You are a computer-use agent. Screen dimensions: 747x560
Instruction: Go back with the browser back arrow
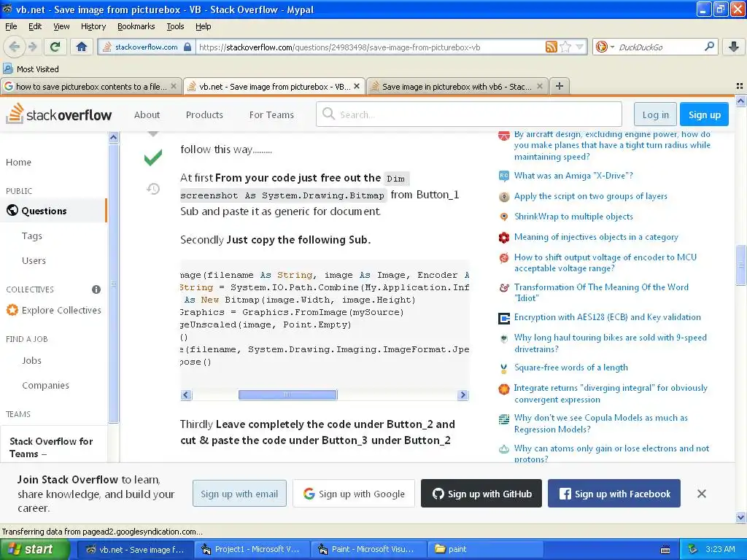pos(14,47)
